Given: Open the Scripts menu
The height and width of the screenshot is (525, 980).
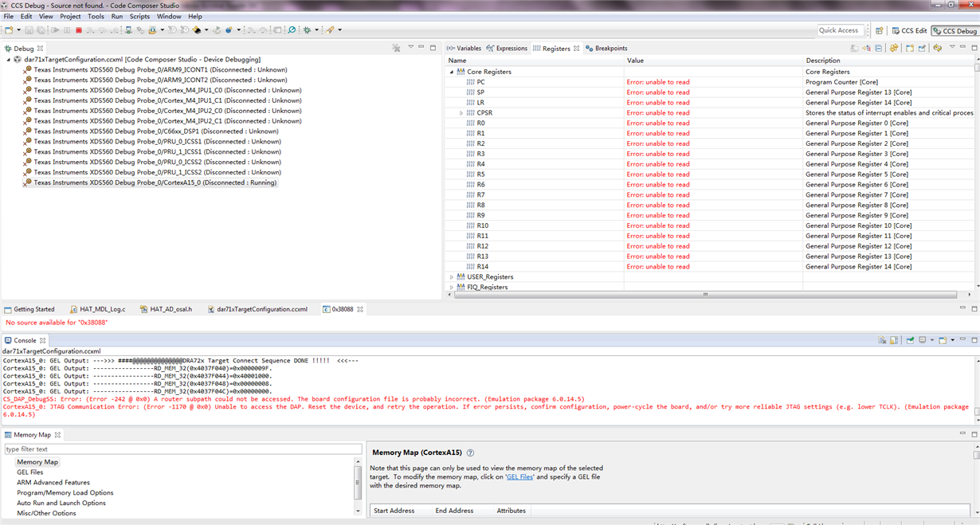Looking at the screenshot, I should tap(139, 16).
